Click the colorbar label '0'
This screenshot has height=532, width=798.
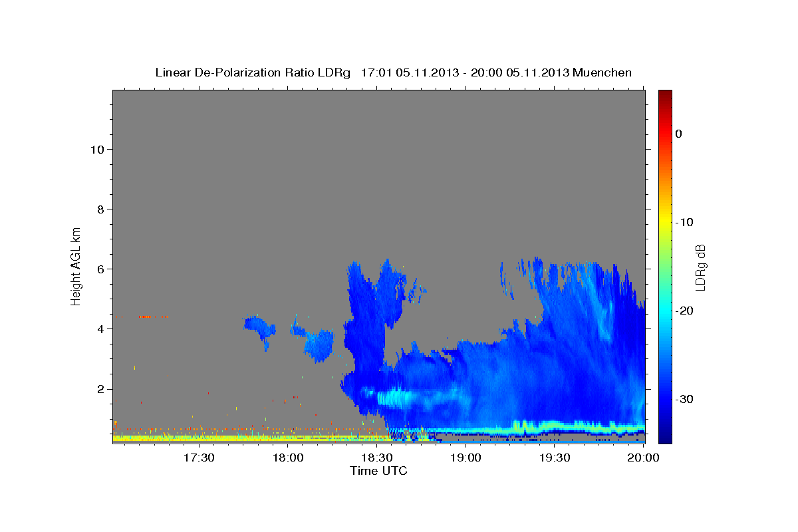click(678, 134)
